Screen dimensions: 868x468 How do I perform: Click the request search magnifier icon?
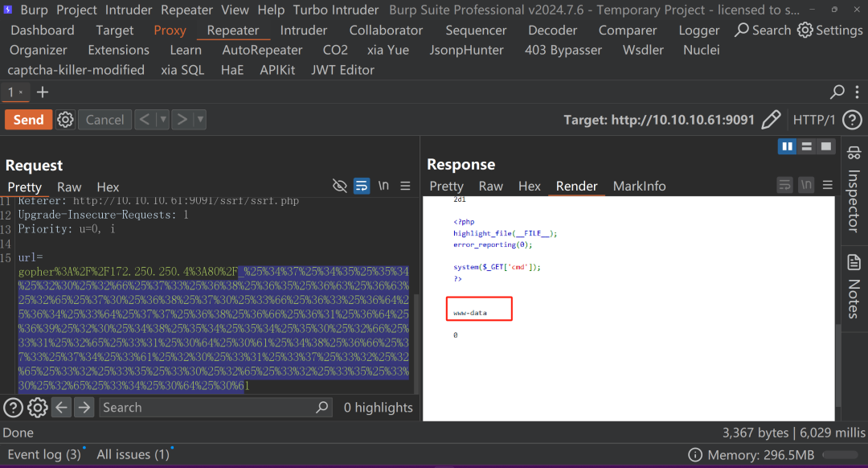(x=321, y=408)
